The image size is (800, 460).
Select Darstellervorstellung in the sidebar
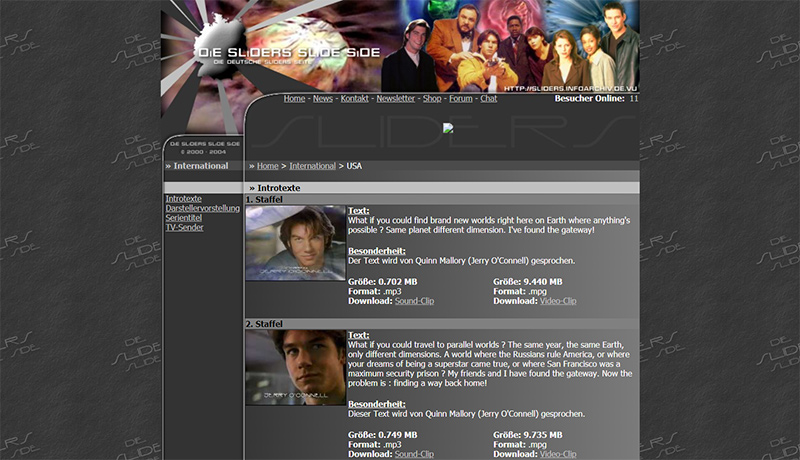point(203,208)
